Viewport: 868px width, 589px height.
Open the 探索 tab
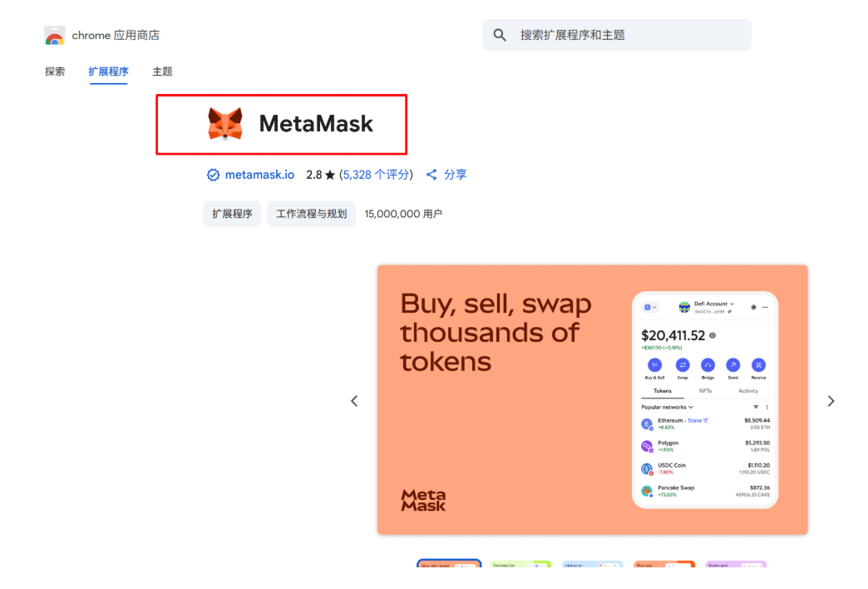click(x=55, y=72)
